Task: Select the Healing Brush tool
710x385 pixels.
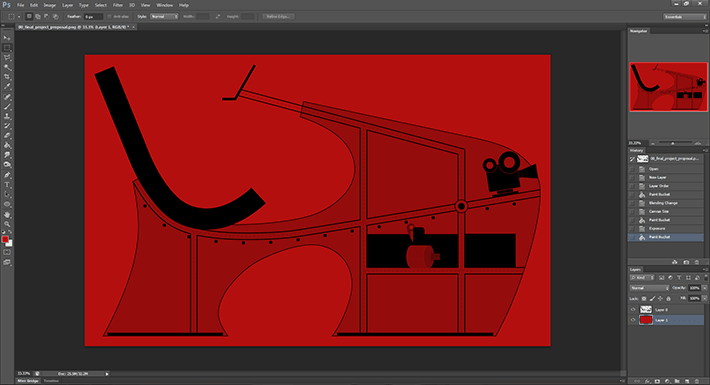Action: click(x=7, y=97)
